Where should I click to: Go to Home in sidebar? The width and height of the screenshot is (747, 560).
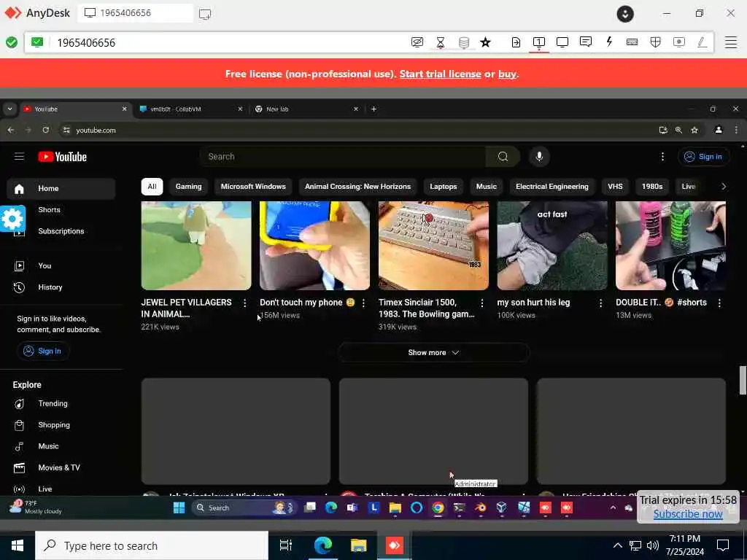point(61,189)
